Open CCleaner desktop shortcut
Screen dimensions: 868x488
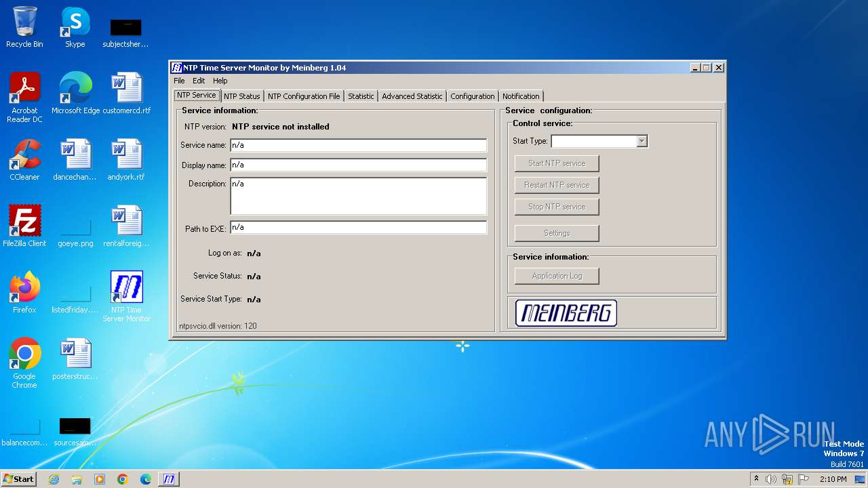pos(24,160)
